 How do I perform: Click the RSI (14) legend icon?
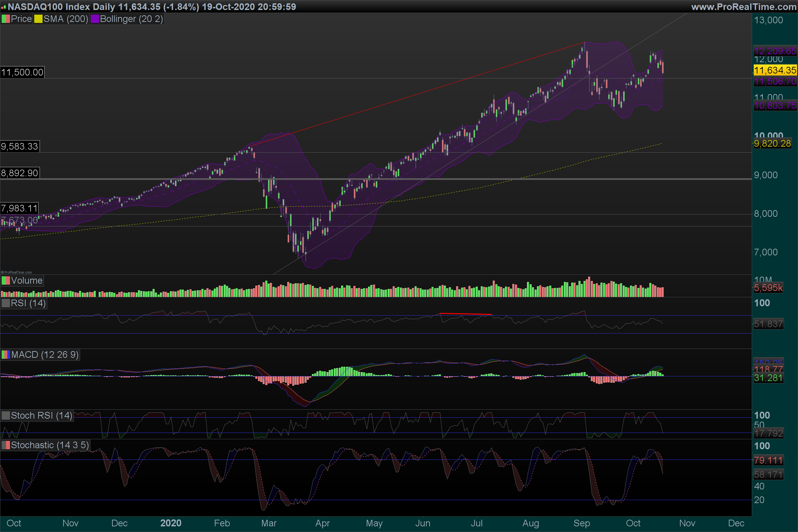[5, 303]
